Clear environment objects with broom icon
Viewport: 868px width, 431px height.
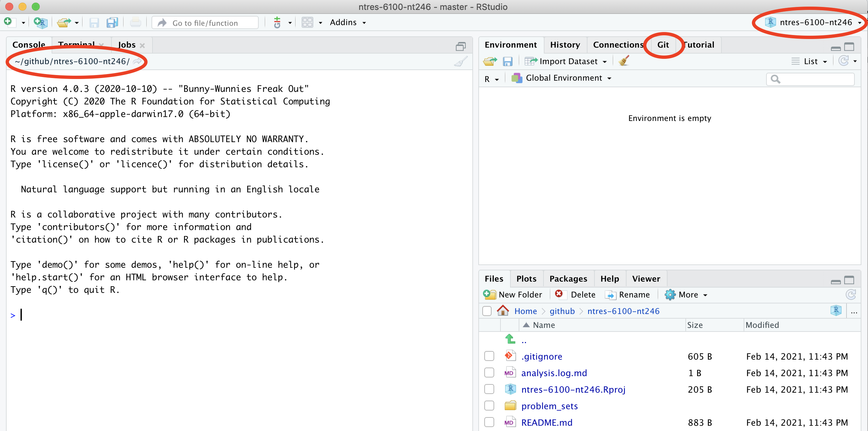[x=624, y=61]
